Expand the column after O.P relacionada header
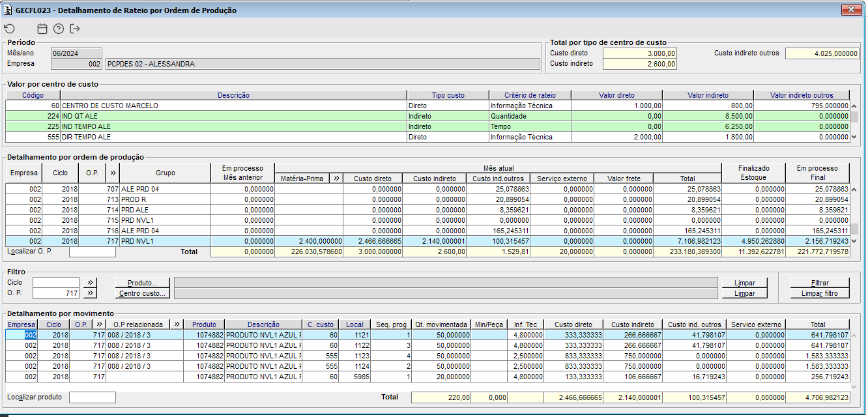The image size is (868, 417). tap(177, 324)
